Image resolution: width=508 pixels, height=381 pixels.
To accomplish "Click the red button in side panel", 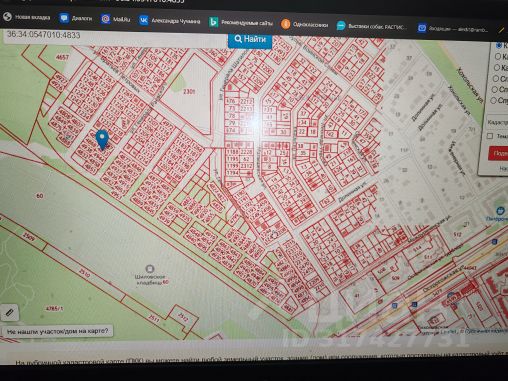I will pos(498,153).
